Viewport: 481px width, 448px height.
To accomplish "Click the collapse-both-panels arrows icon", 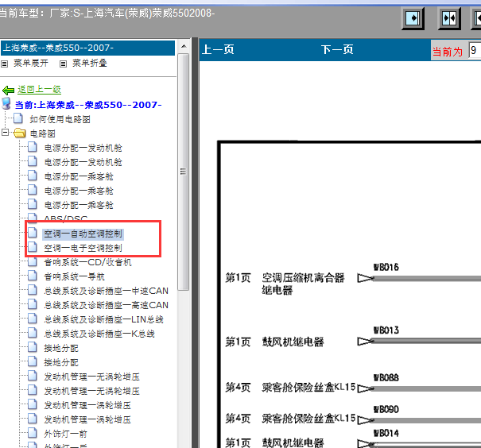I will click(449, 18).
